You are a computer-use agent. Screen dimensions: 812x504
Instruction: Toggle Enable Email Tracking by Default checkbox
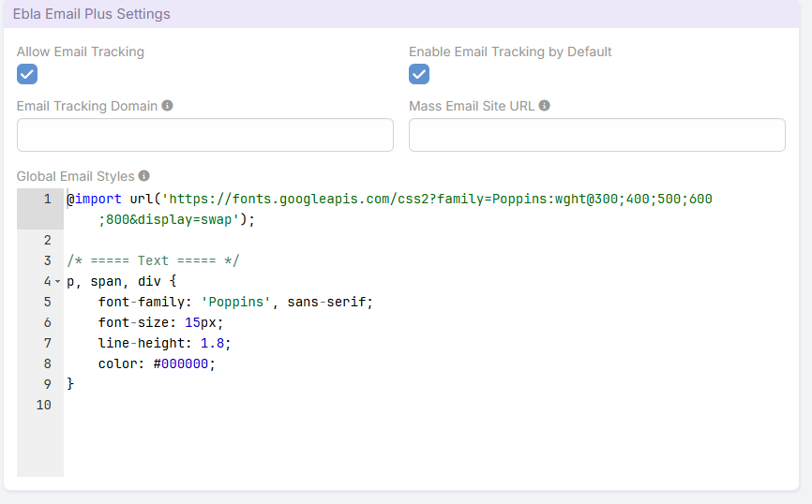(419, 74)
